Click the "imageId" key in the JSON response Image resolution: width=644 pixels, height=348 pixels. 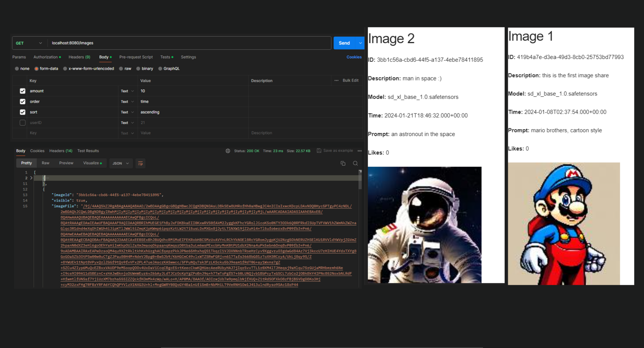tap(62, 195)
